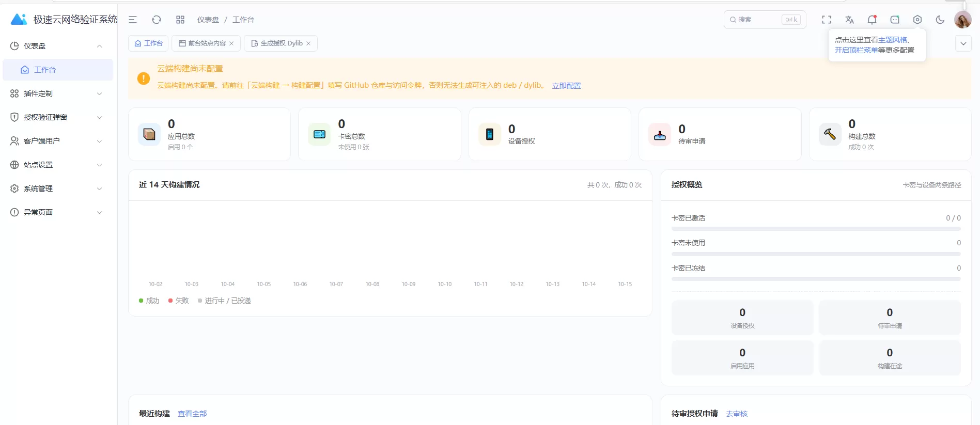Switch to the 工作台 tab
The image size is (980, 425).
pyautogui.click(x=148, y=43)
